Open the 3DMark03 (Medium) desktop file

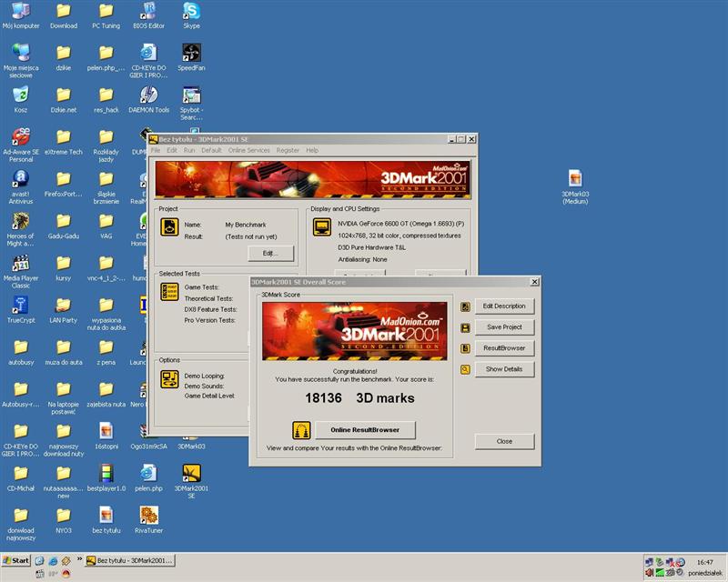(575, 187)
